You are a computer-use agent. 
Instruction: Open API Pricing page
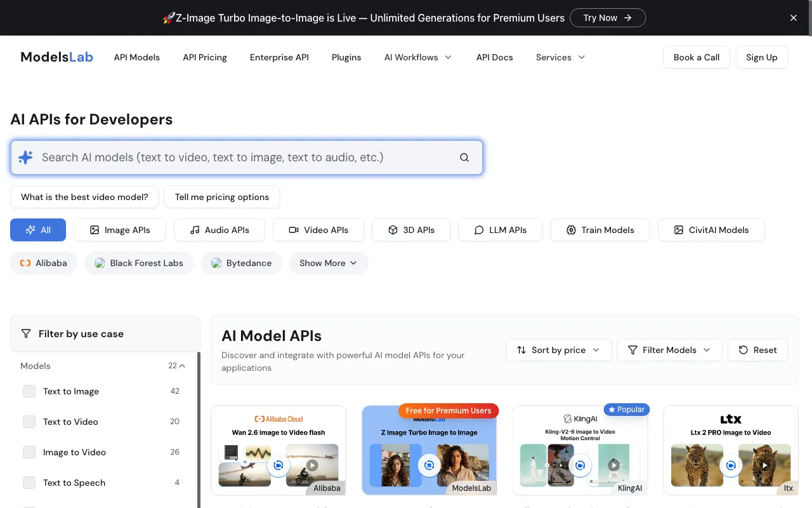coord(205,57)
